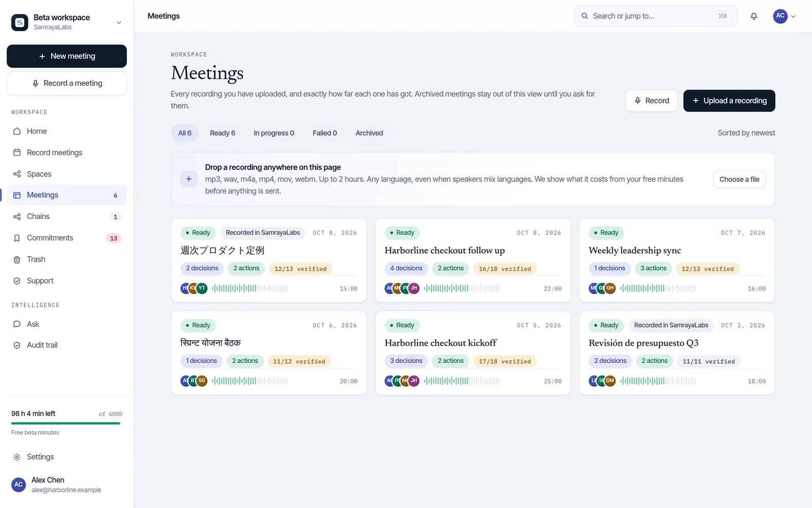812x508 pixels.
Task: Select the Meetings sidebar item
Action: [66, 195]
